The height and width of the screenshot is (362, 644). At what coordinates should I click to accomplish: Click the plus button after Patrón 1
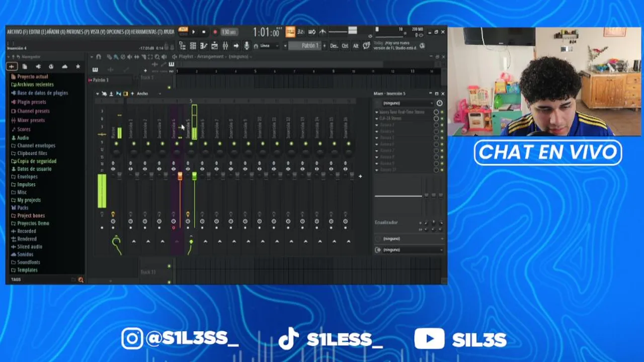(x=324, y=46)
